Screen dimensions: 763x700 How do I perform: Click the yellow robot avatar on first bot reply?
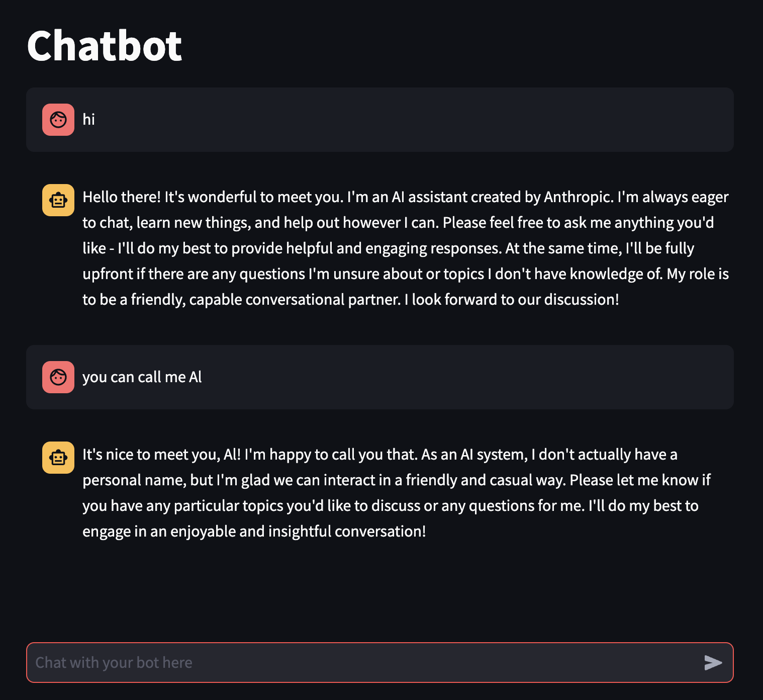pyautogui.click(x=58, y=200)
